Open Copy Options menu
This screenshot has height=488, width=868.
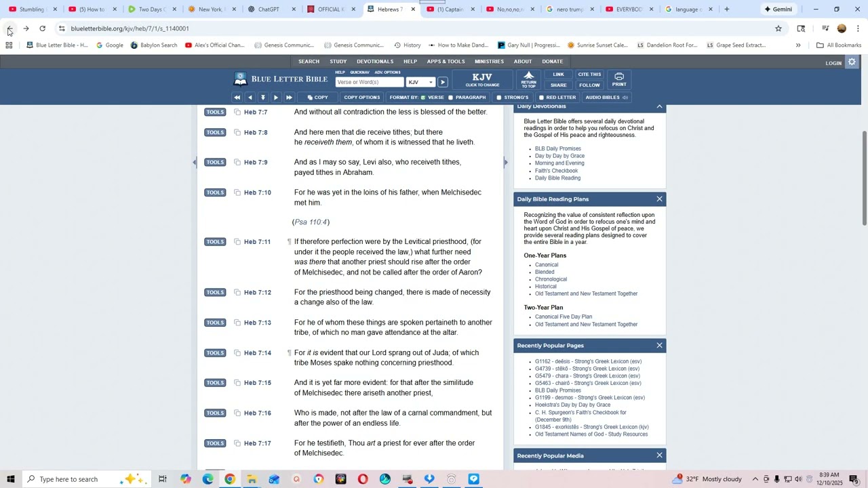point(361,98)
